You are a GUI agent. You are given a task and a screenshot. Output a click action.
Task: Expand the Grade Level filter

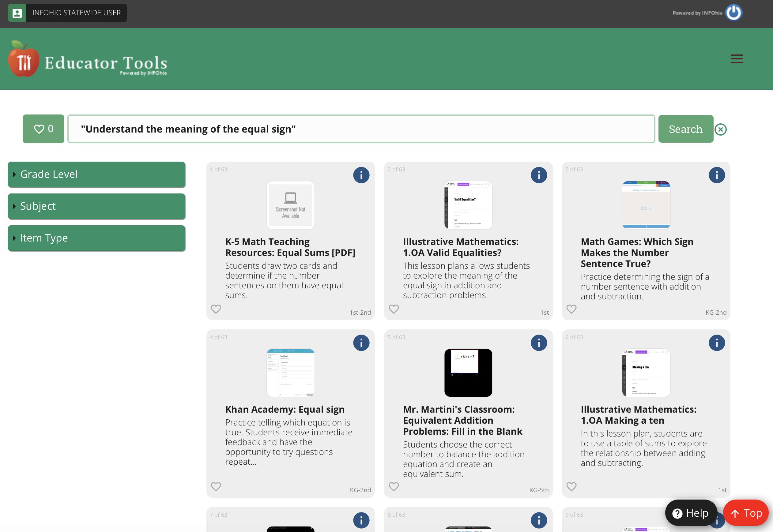click(97, 174)
